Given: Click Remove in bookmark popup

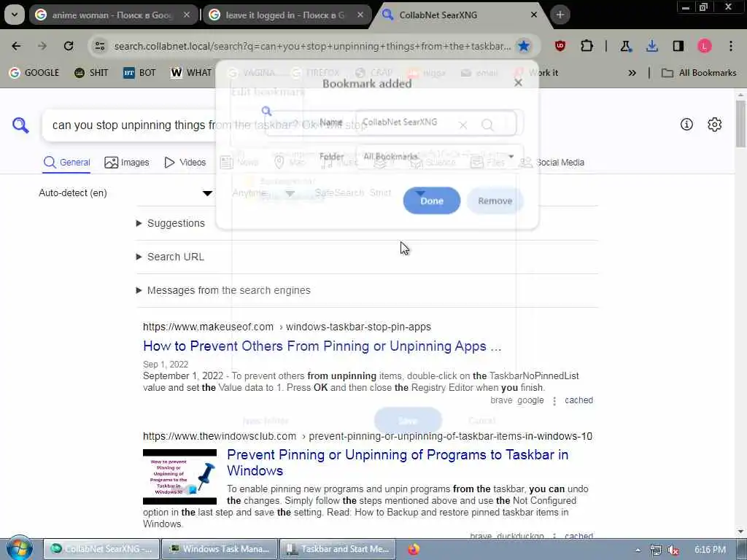Looking at the screenshot, I should click(x=495, y=201).
